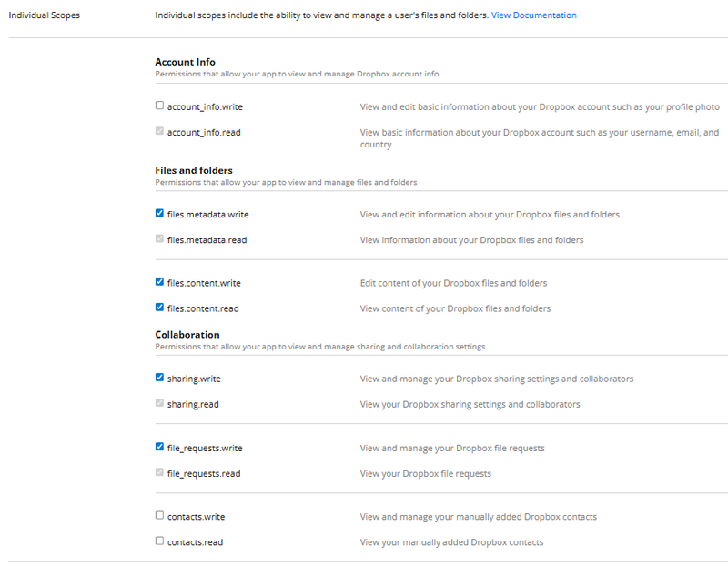Toggle off sharing.write permission
728x566 pixels.
click(x=160, y=378)
